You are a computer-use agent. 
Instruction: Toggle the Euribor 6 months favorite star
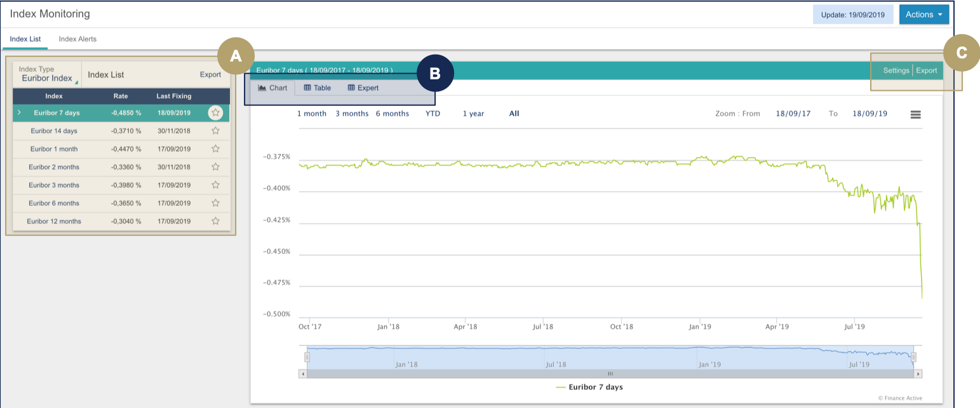pos(215,203)
